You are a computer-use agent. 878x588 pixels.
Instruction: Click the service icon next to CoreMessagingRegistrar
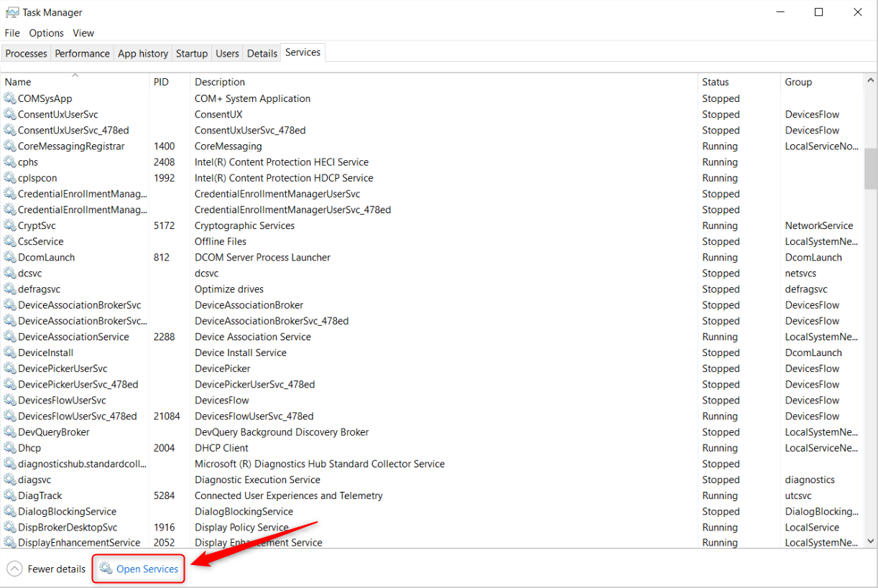point(10,146)
